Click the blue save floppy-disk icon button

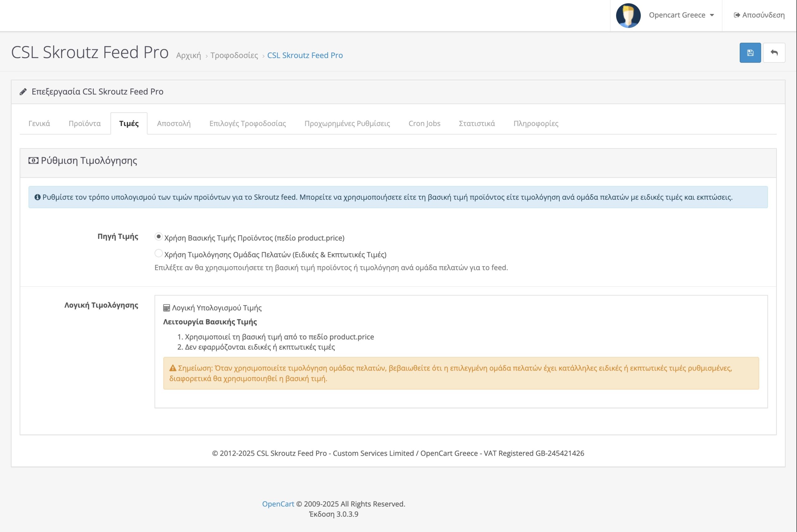coord(750,53)
